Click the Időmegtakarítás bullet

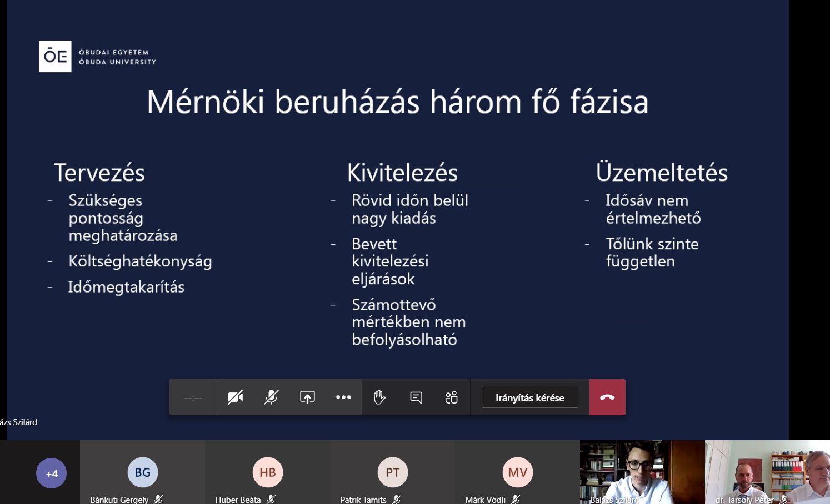tap(126, 287)
